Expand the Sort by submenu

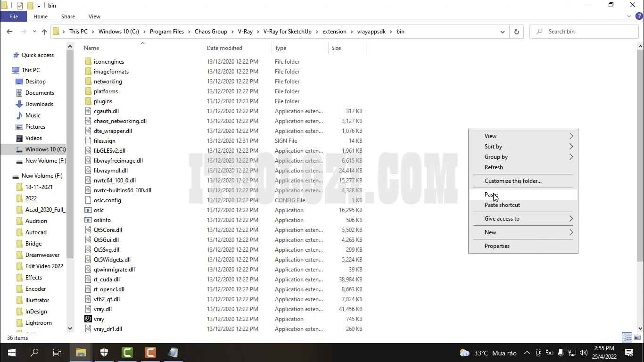coord(523,147)
